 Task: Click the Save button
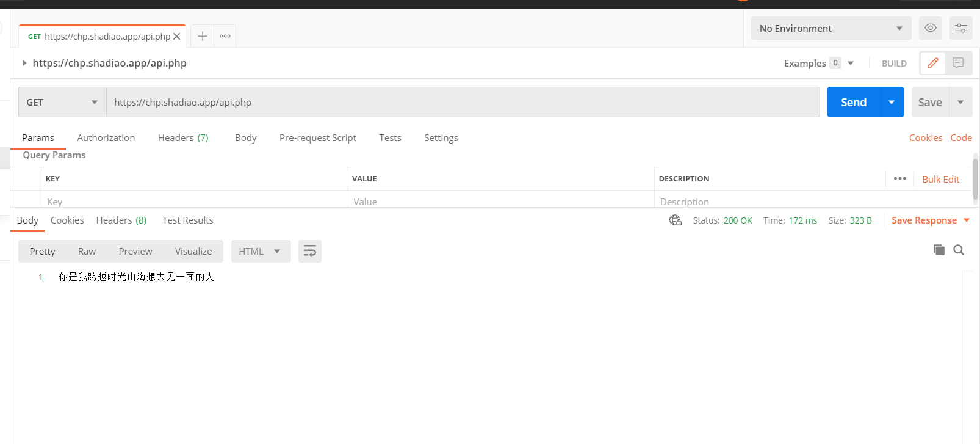930,102
